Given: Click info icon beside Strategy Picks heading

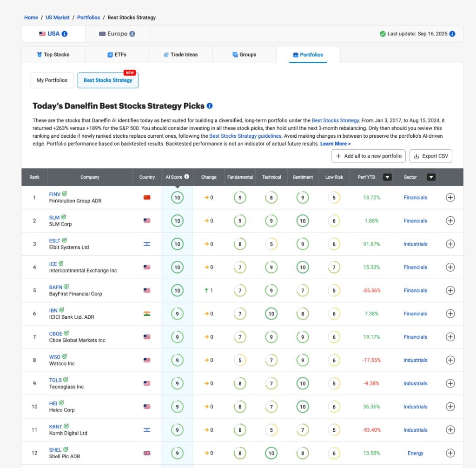Looking at the screenshot, I should [210, 106].
